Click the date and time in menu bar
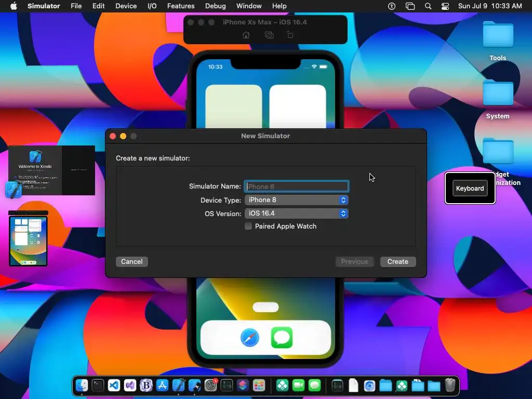The width and height of the screenshot is (532, 399). [x=490, y=6]
